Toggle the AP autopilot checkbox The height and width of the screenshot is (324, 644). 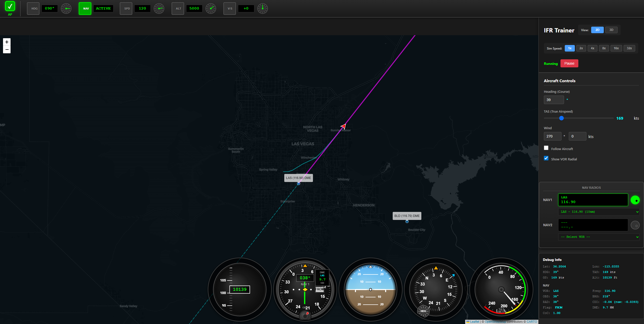tap(10, 6)
